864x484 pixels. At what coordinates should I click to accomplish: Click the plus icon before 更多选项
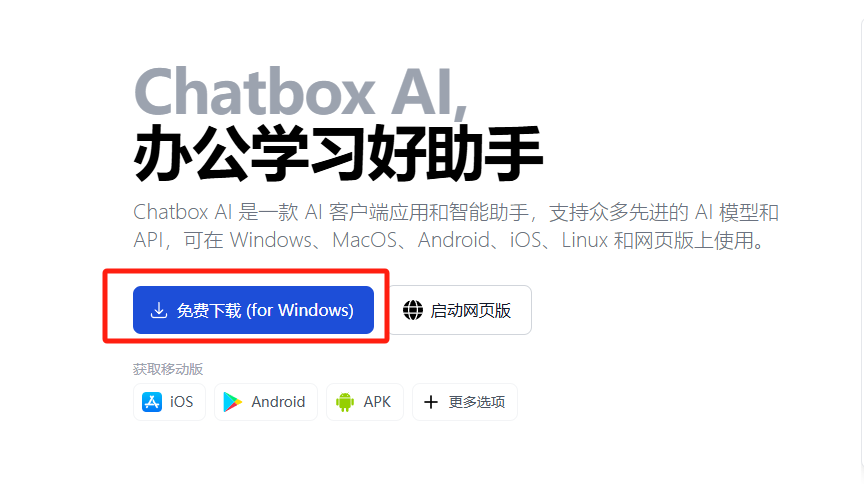[x=431, y=402]
